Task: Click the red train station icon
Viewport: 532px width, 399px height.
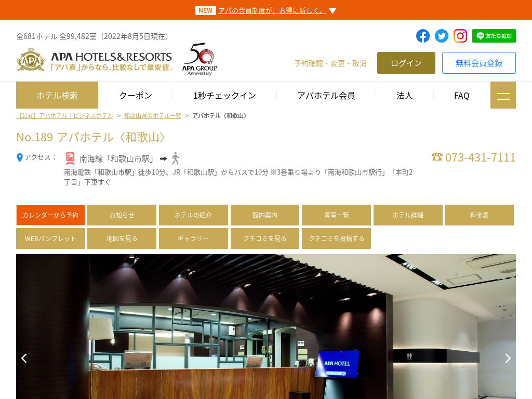Action: click(70, 158)
